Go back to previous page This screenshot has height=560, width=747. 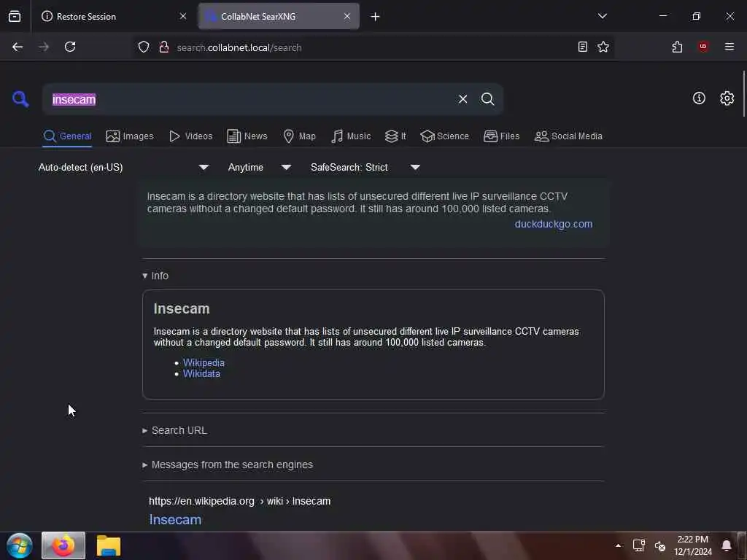(x=18, y=47)
